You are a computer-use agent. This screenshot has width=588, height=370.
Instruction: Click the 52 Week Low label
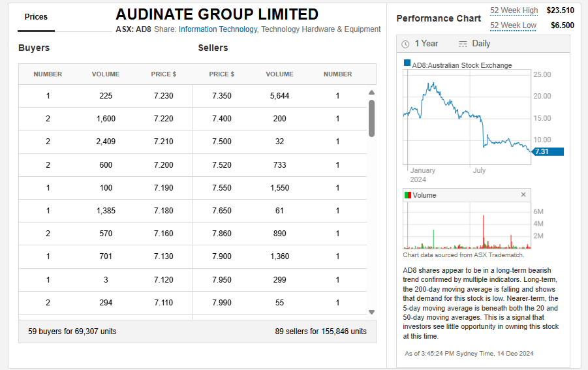(513, 25)
